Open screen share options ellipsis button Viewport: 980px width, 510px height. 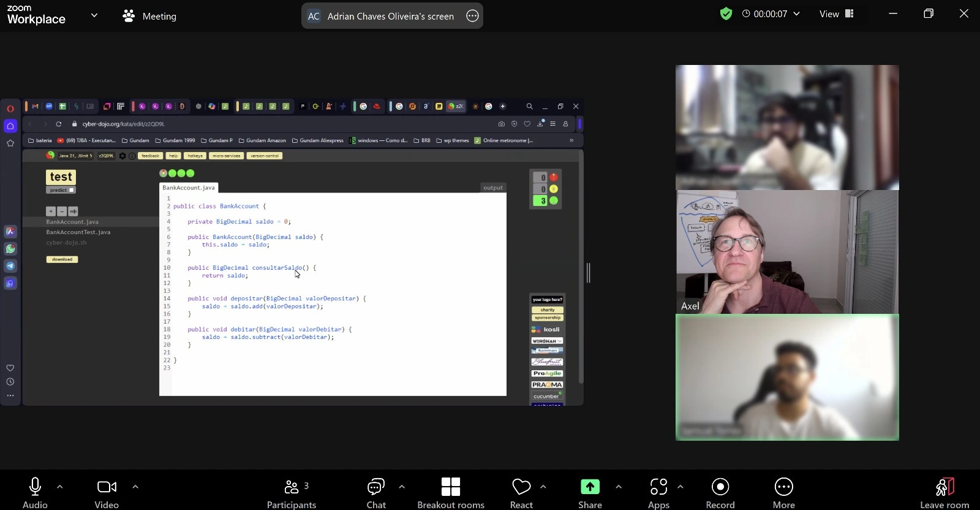point(472,16)
